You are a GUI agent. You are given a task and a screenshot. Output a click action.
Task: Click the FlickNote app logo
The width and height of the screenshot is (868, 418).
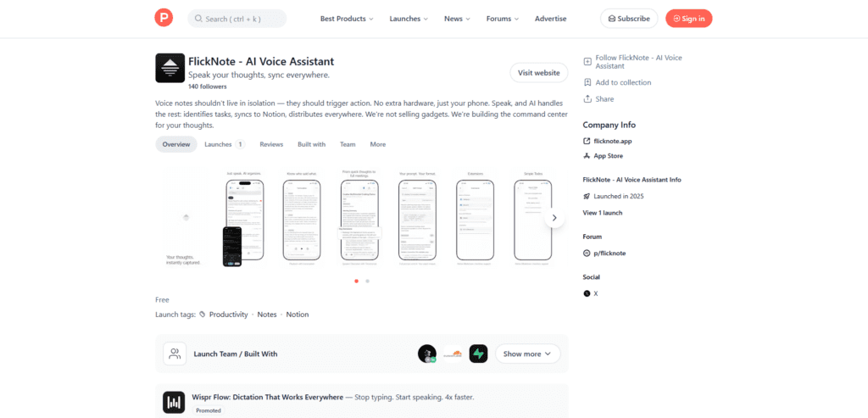pos(170,68)
